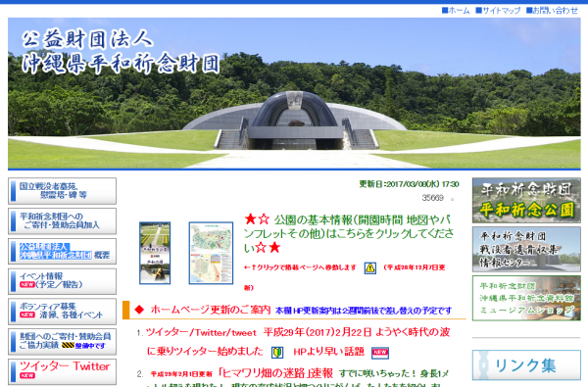
Task: Open the 公園の基本情報 green text link
Action: tap(348, 233)
